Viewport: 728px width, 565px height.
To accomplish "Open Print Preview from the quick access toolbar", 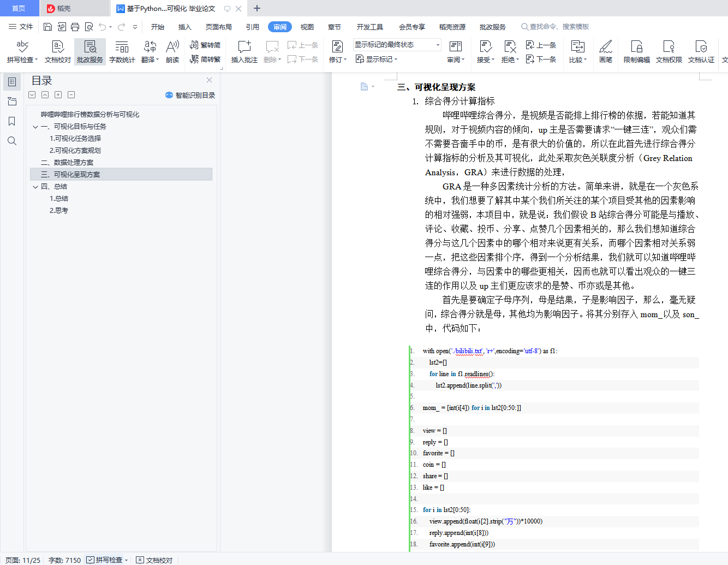I will coord(89,27).
